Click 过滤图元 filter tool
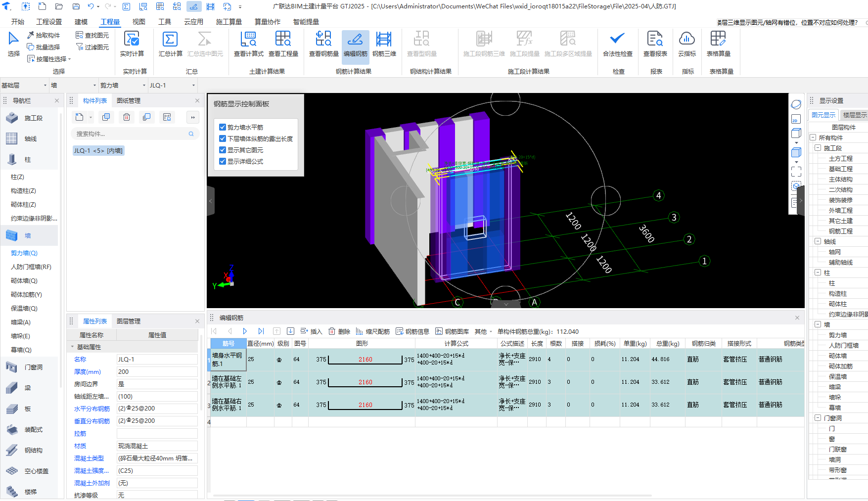This screenshot has width=868, height=501. pos(92,47)
